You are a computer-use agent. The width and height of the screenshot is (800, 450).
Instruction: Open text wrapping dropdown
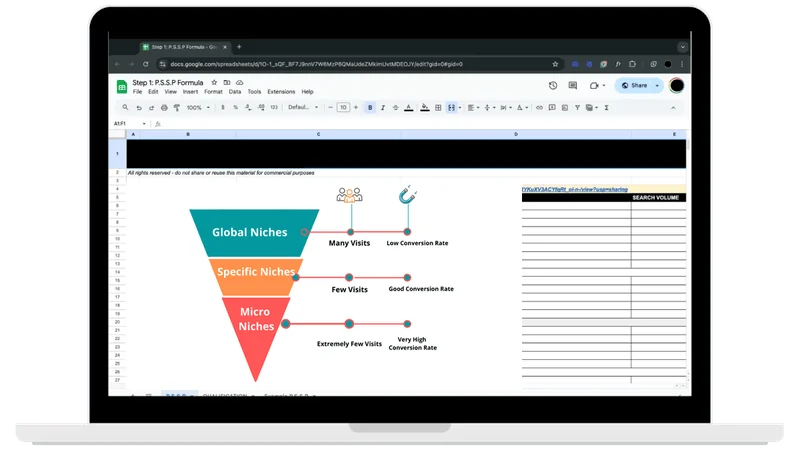coord(506,108)
